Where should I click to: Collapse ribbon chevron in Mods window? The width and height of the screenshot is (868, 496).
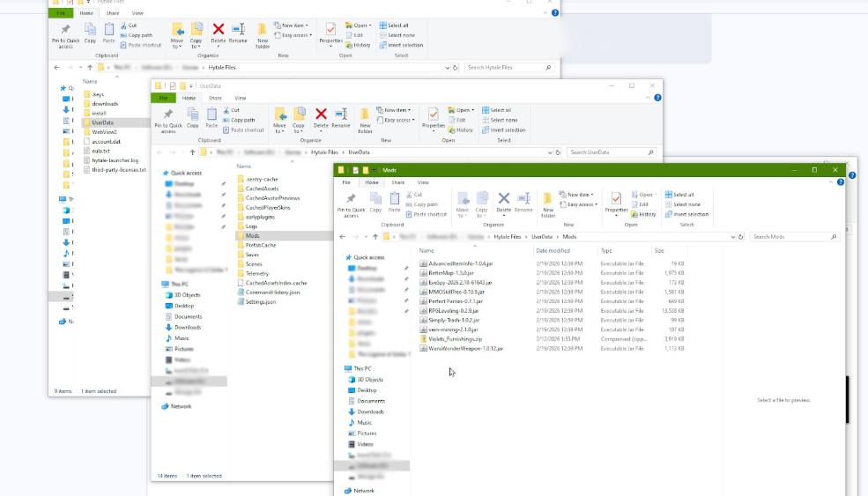pos(830,182)
